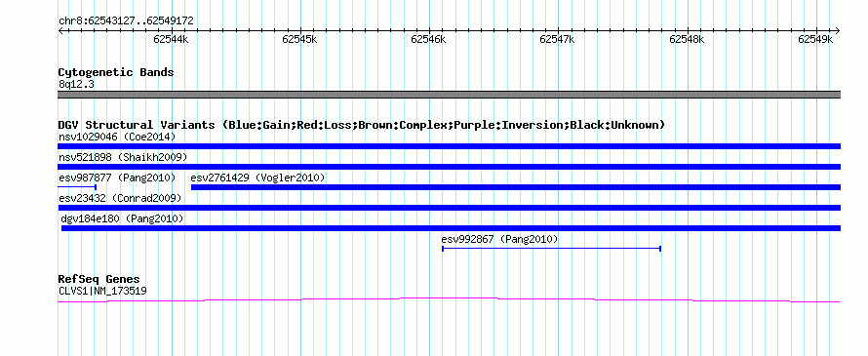Click the RefSeq Genes track title
The height and width of the screenshot is (356, 868).
[99, 279]
